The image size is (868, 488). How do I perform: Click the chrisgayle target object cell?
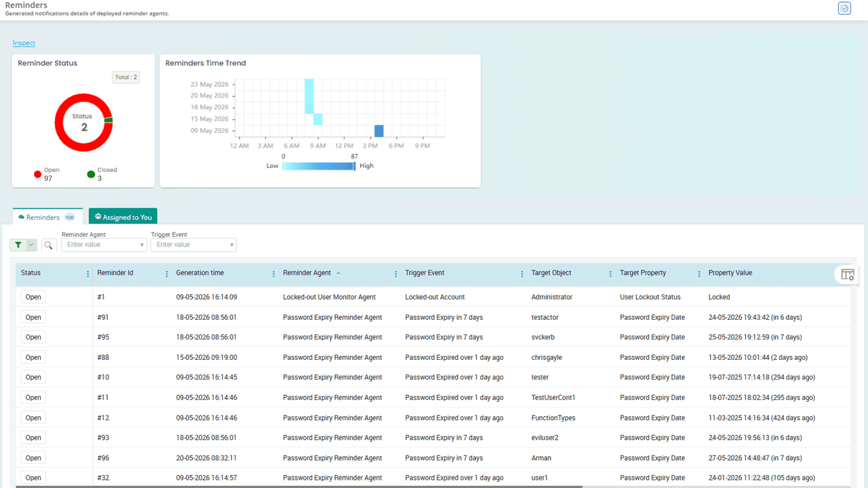pyautogui.click(x=547, y=357)
